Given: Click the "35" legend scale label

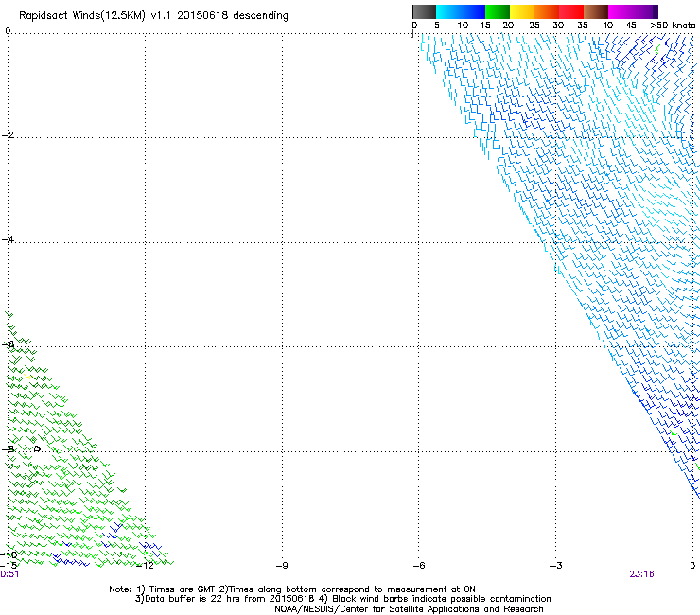Looking at the screenshot, I should click(583, 26).
